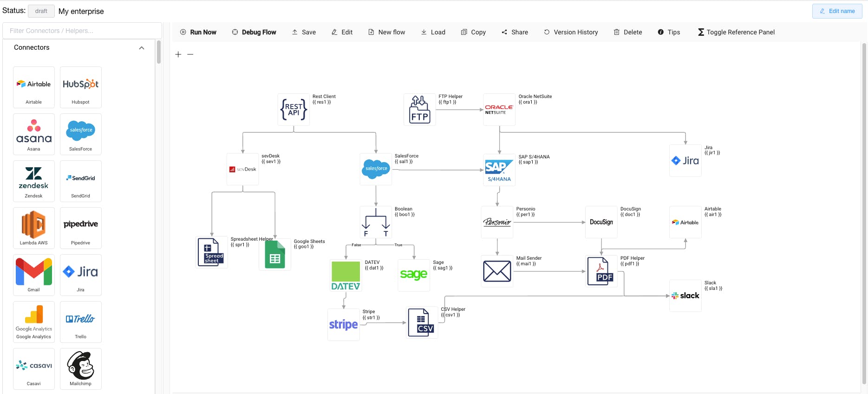Select the Slack node

(x=685, y=296)
